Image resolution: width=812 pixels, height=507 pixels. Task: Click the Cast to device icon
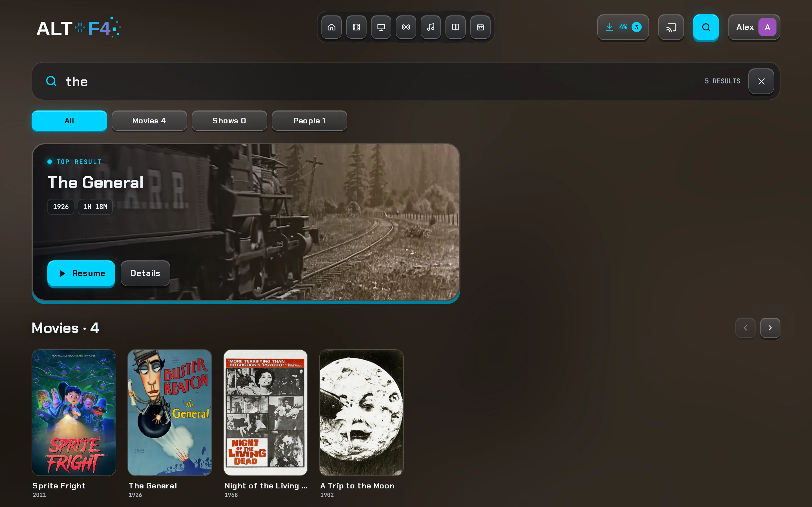[x=671, y=27]
